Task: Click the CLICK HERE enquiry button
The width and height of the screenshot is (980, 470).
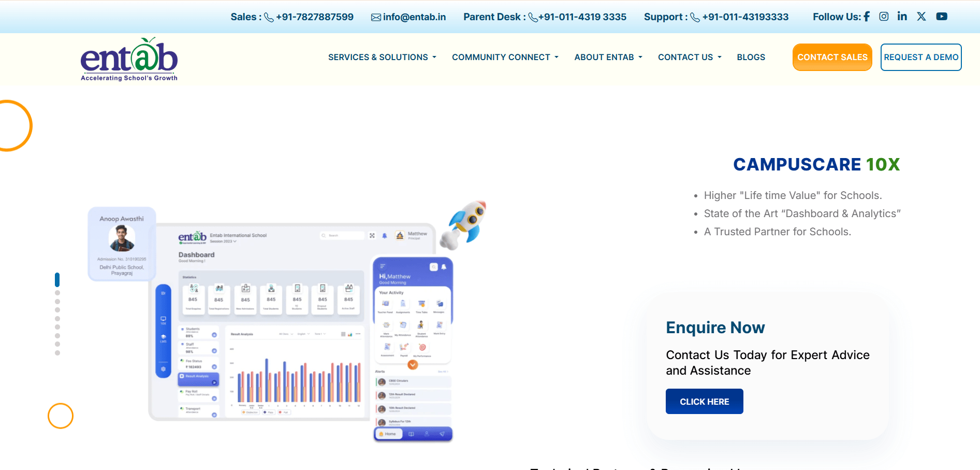Action: click(704, 401)
